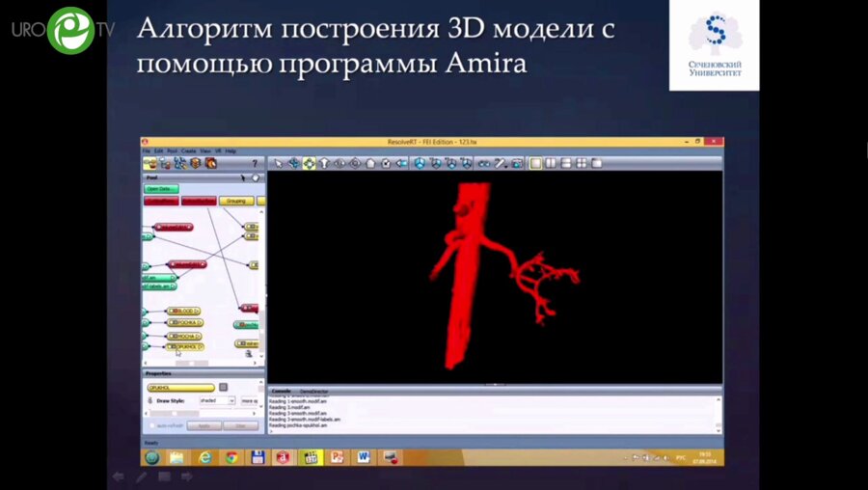
Task: Open Google Chrome from the taskbar
Action: (231, 457)
